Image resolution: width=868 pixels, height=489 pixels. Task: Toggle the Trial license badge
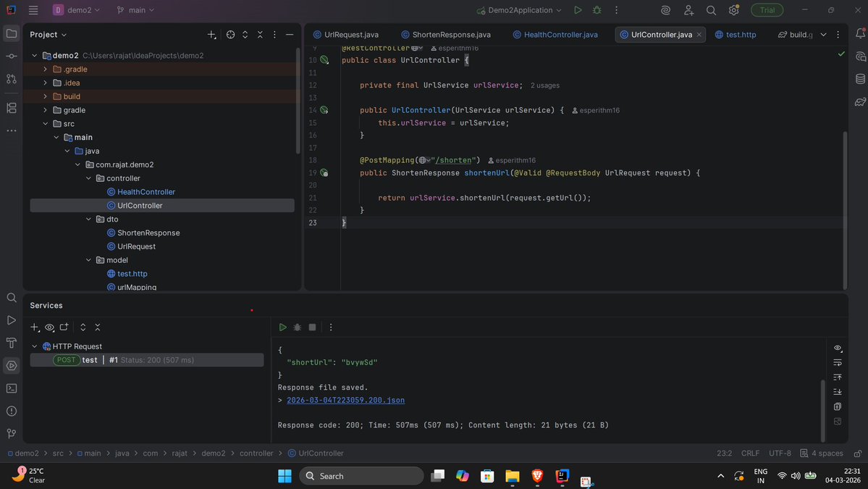pyautogui.click(x=767, y=10)
